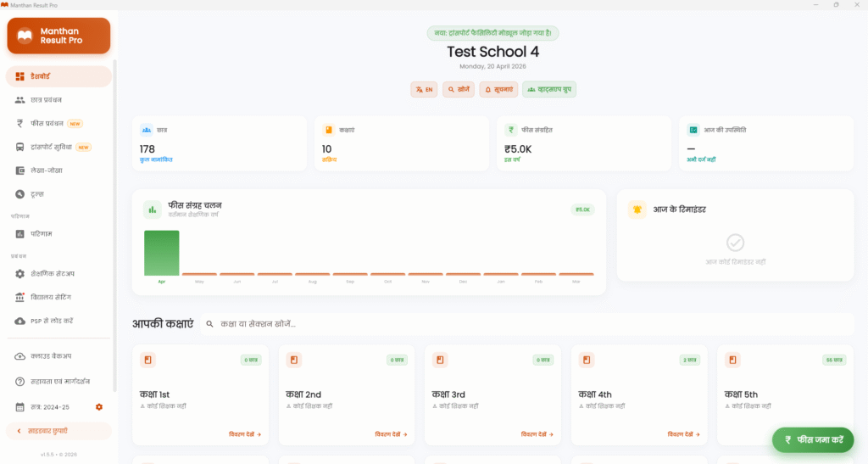Open क्लाउड बैकअप from the sidebar
This screenshot has width=868, height=464.
50,356
